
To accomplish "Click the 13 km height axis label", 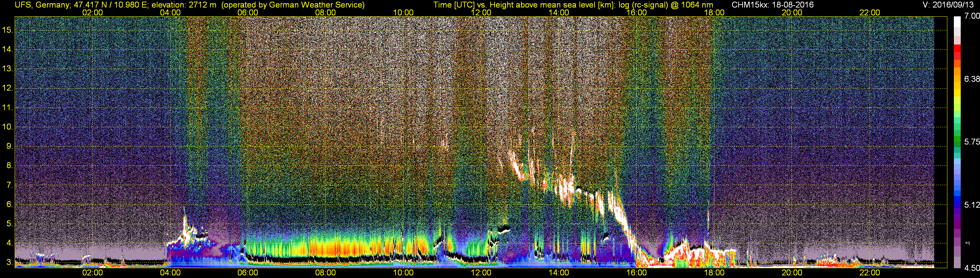I will 8,69.
